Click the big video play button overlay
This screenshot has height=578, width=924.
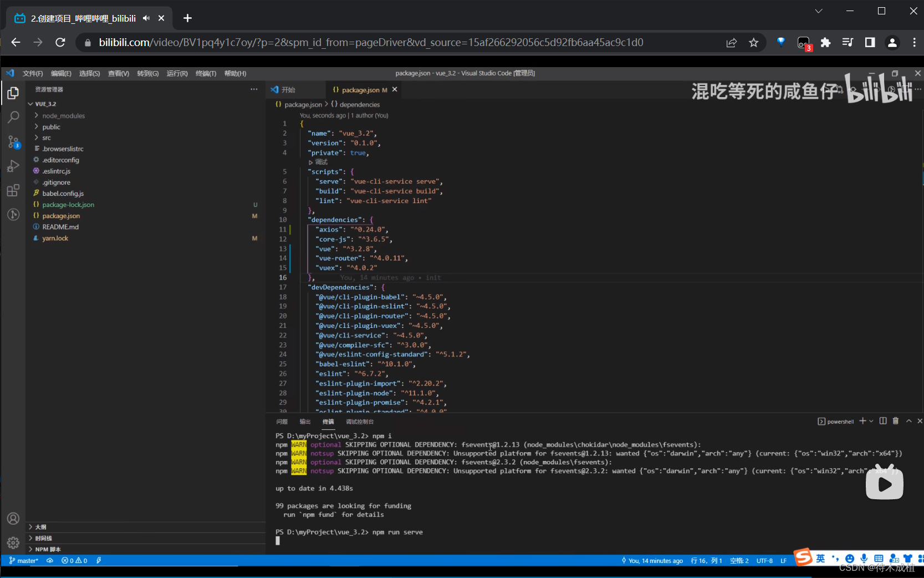[885, 483]
